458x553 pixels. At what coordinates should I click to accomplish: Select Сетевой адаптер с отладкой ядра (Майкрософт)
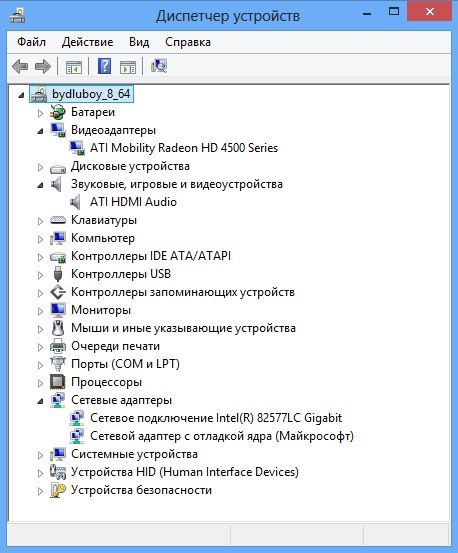coord(222,436)
